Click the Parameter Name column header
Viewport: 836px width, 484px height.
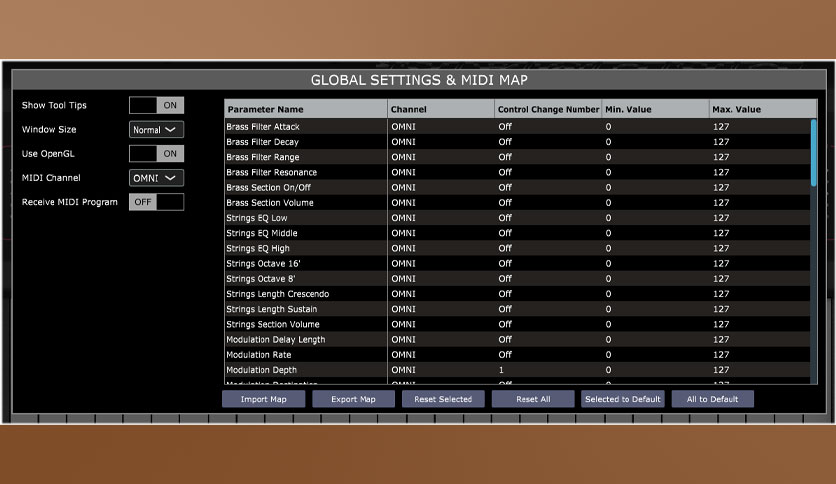pos(306,109)
